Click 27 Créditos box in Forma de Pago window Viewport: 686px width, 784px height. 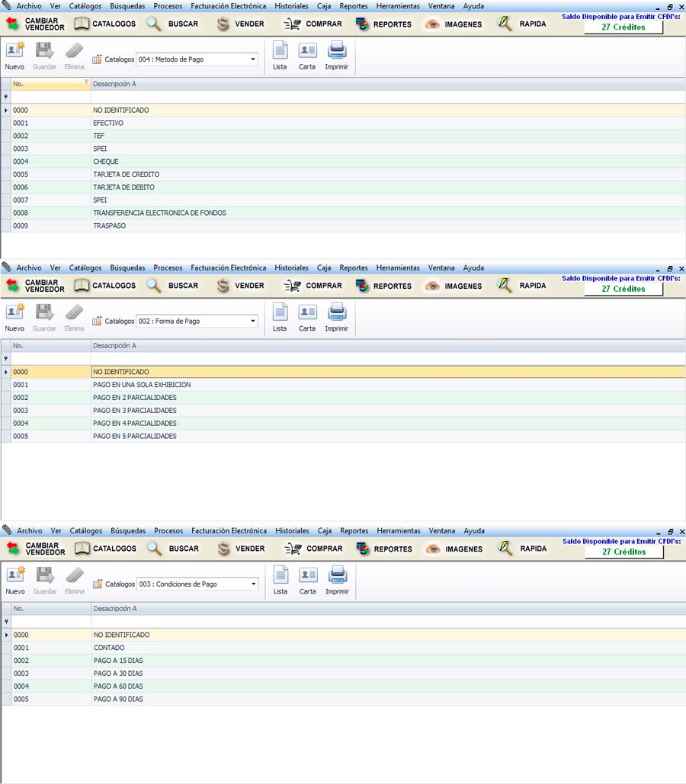pos(623,289)
